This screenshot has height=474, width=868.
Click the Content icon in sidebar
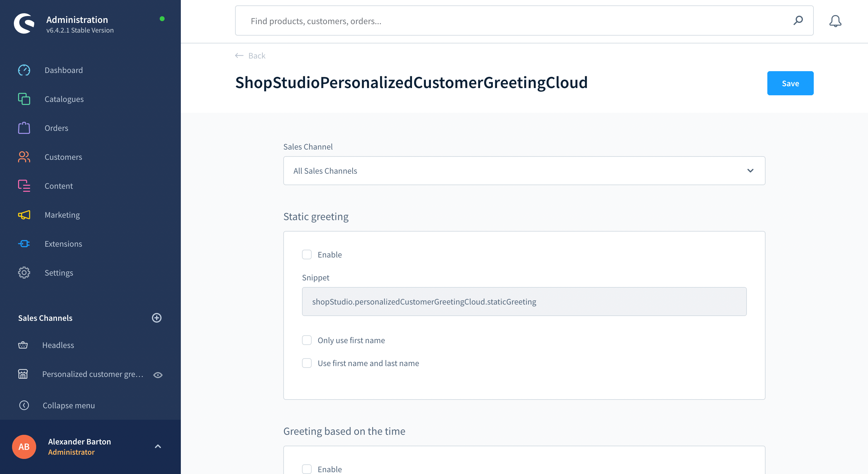click(x=23, y=186)
